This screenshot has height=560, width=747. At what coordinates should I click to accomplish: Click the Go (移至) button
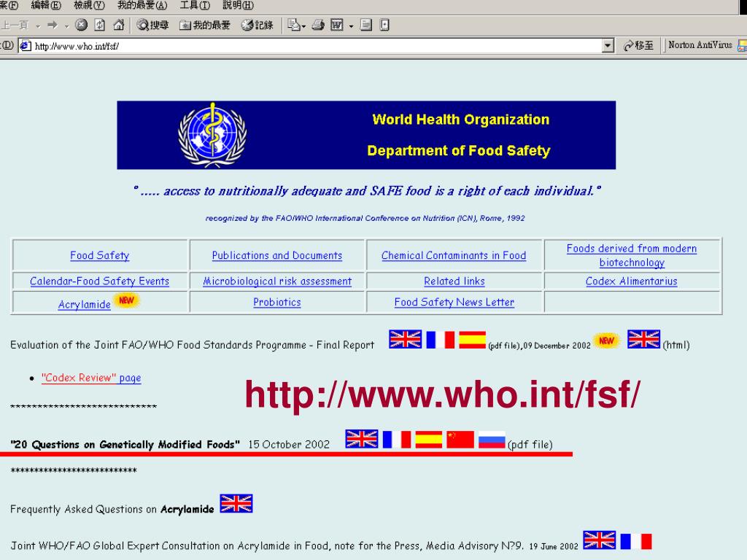click(638, 46)
